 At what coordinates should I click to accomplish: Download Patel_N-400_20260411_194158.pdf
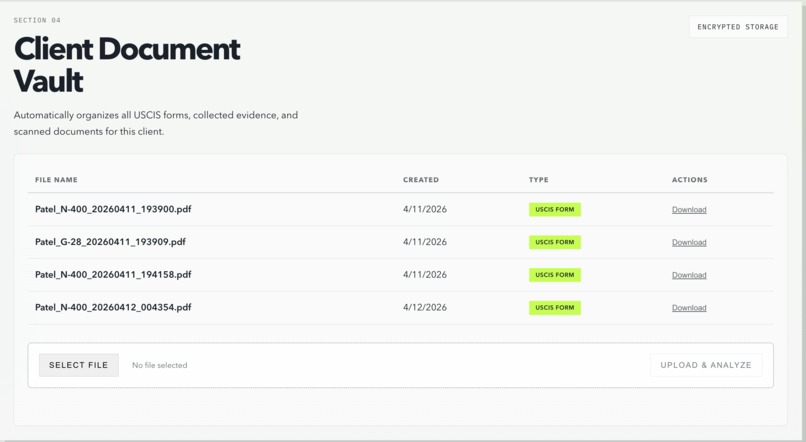coord(689,275)
